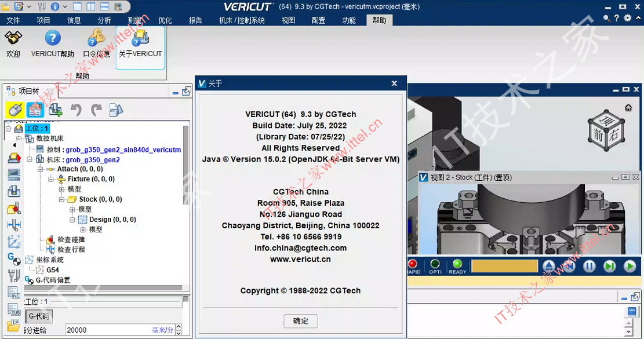Click the control panel icon in the left sidebar
This screenshot has height=339, width=644.
tap(14, 174)
